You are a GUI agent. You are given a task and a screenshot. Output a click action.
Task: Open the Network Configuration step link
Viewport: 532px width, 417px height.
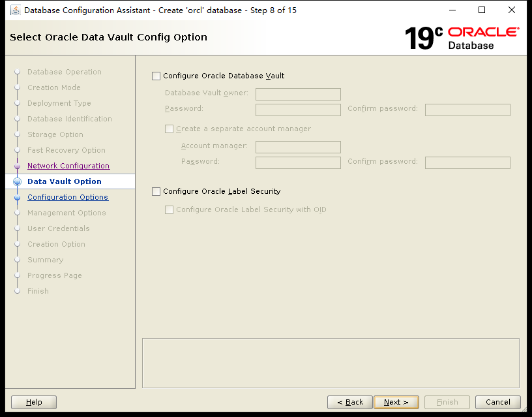(68, 166)
